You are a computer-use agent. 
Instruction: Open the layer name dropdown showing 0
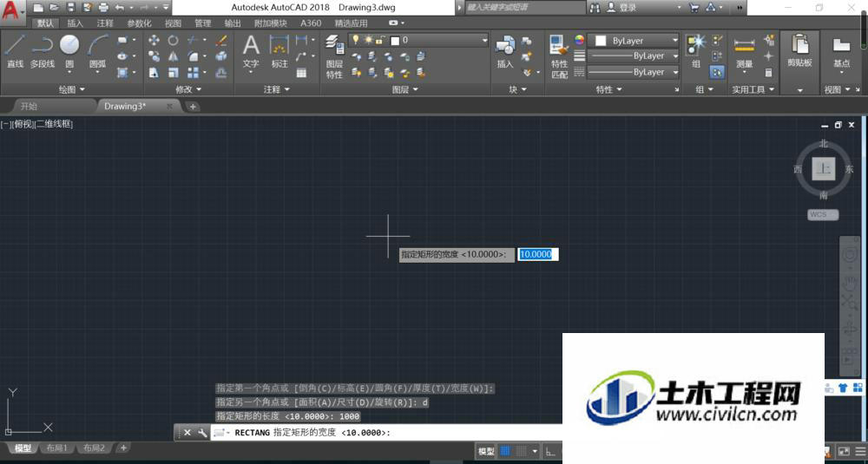(418, 41)
